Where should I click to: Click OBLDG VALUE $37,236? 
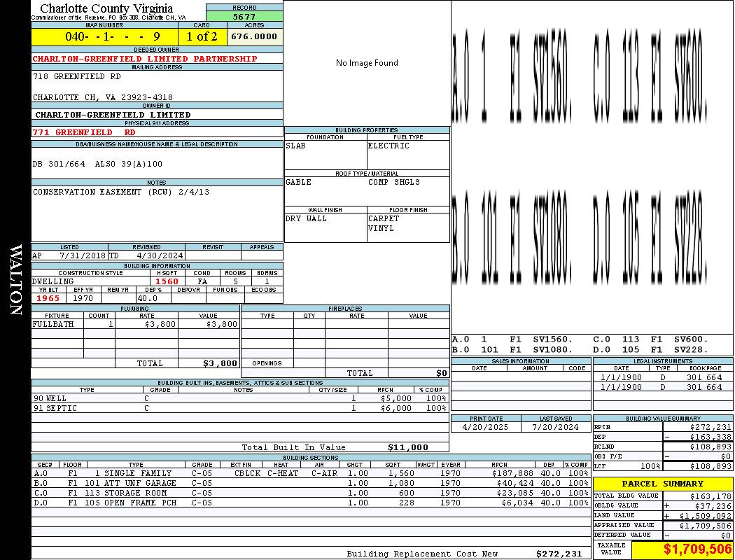(x=713, y=506)
